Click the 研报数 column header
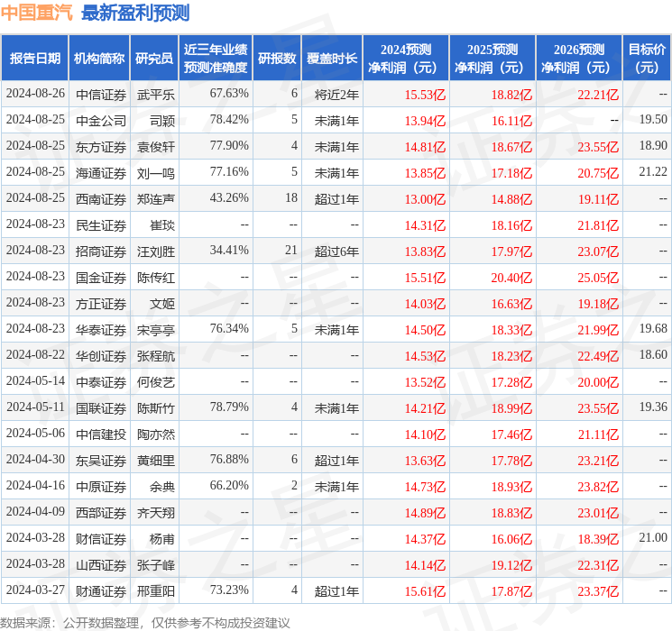 point(277,59)
